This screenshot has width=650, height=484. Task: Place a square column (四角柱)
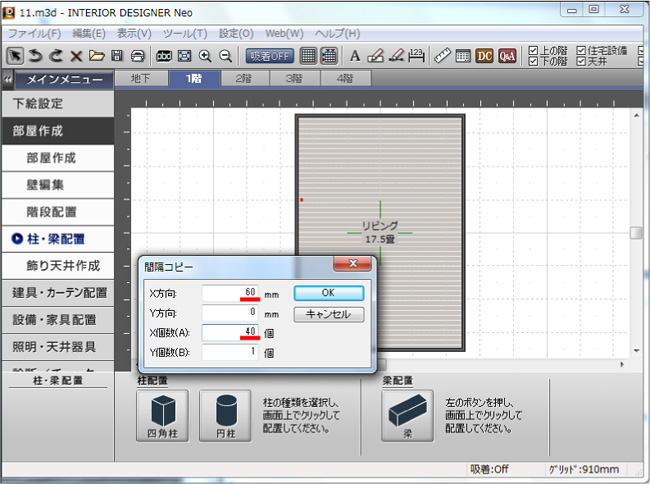[x=162, y=415]
